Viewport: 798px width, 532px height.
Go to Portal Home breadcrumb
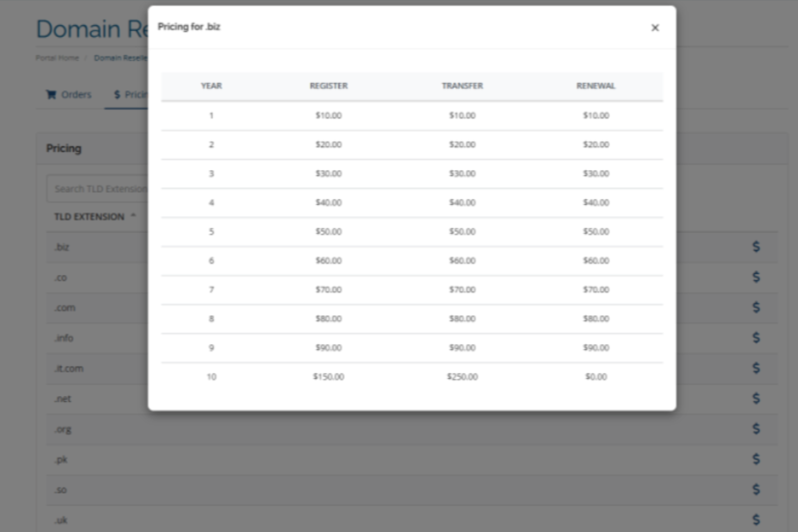[57, 58]
